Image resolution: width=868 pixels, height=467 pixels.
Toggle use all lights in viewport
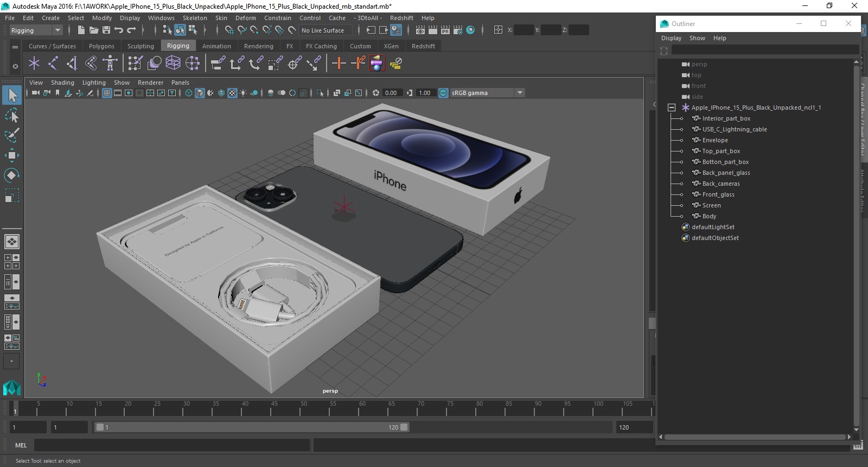[243, 93]
